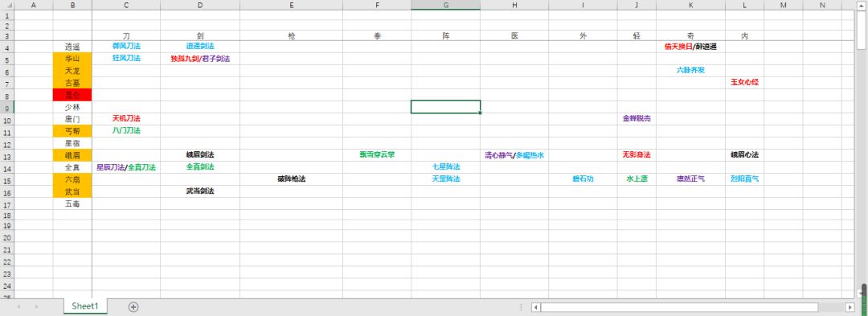Image resolution: width=868 pixels, height=316 pixels.
Task: Select the 武当剑法 cell
Action: coord(200,191)
